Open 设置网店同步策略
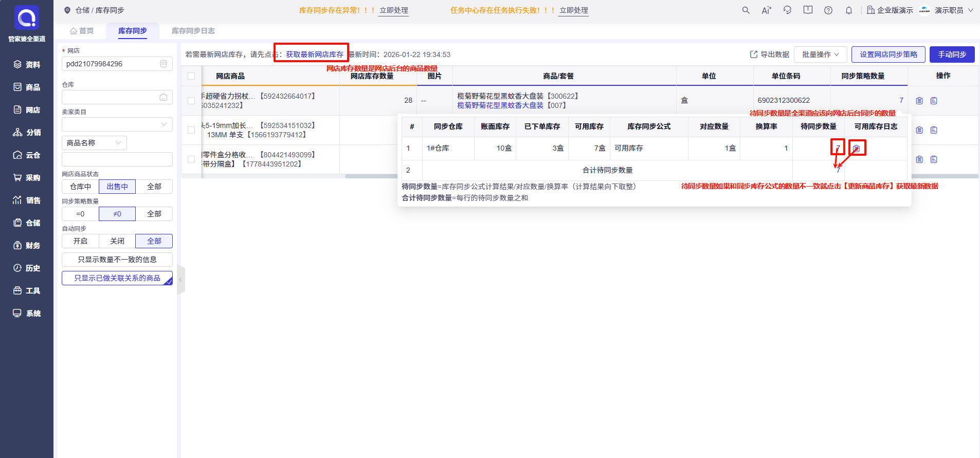 (x=888, y=54)
